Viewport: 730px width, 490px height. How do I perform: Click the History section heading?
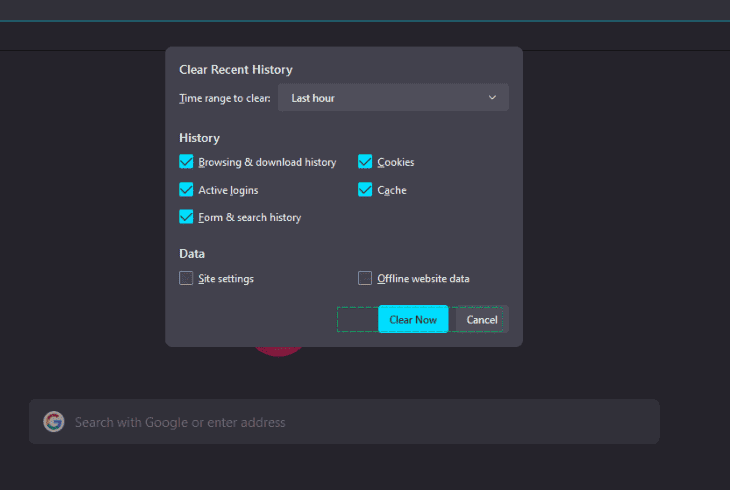tap(199, 138)
